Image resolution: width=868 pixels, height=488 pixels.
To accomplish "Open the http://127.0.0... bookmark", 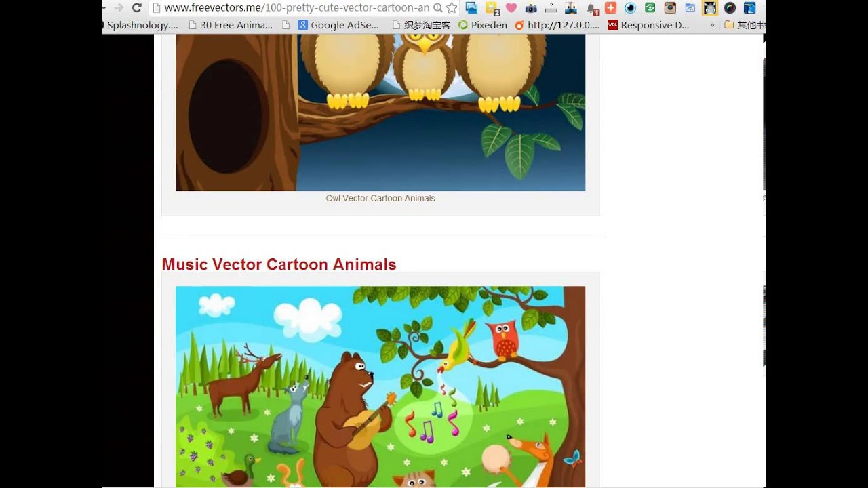I will (557, 25).
